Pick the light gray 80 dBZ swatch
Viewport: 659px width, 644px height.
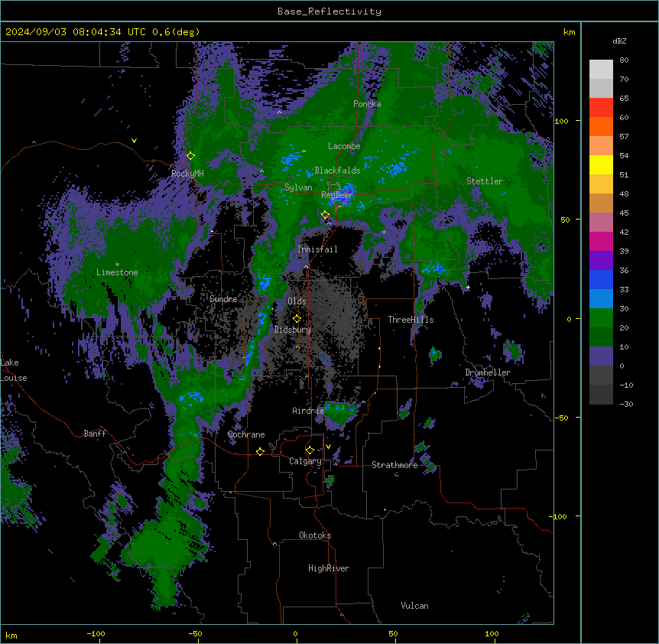tap(601, 70)
